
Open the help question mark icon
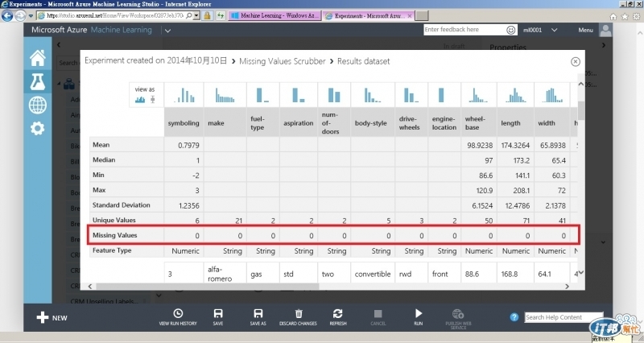pyautogui.click(x=514, y=317)
